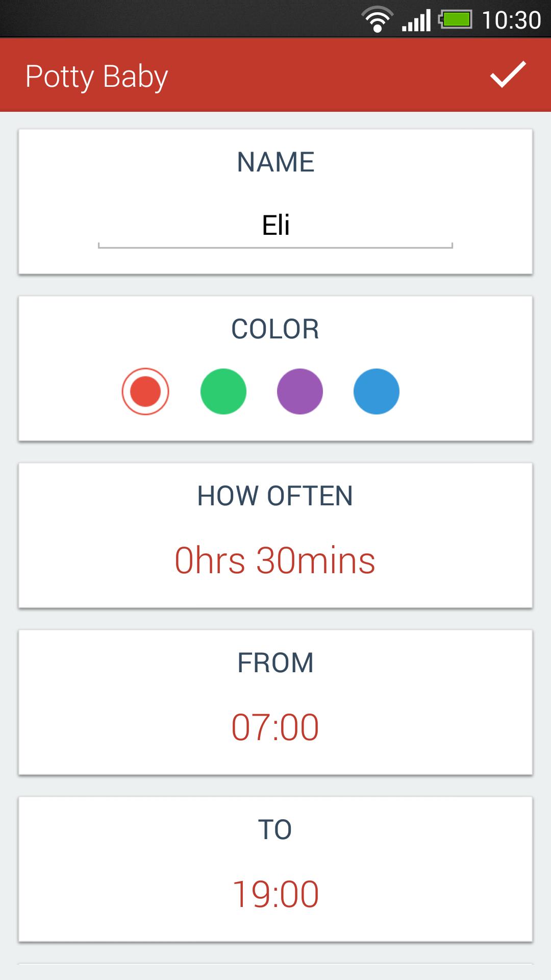This screenshot has height=980, width=551.
Task: Tap the HOW OFTEN heading
Action: click(x=275, y=496)
